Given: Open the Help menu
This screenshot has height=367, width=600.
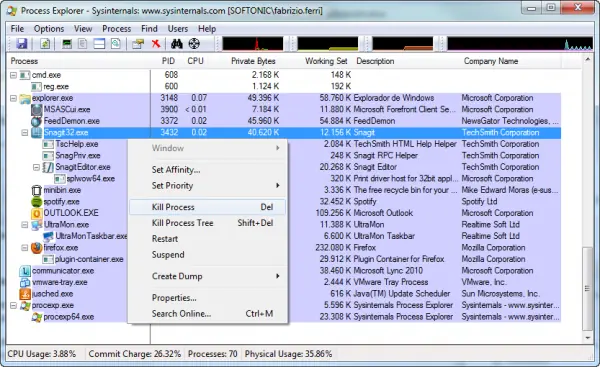Looking at the screenshot, I should pos(207,29).
